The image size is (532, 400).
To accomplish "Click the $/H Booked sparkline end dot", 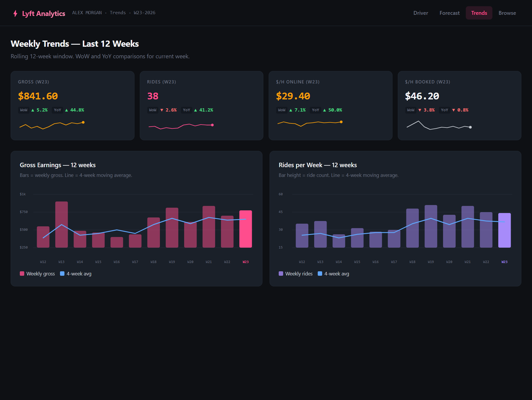I will pos(470,127).
